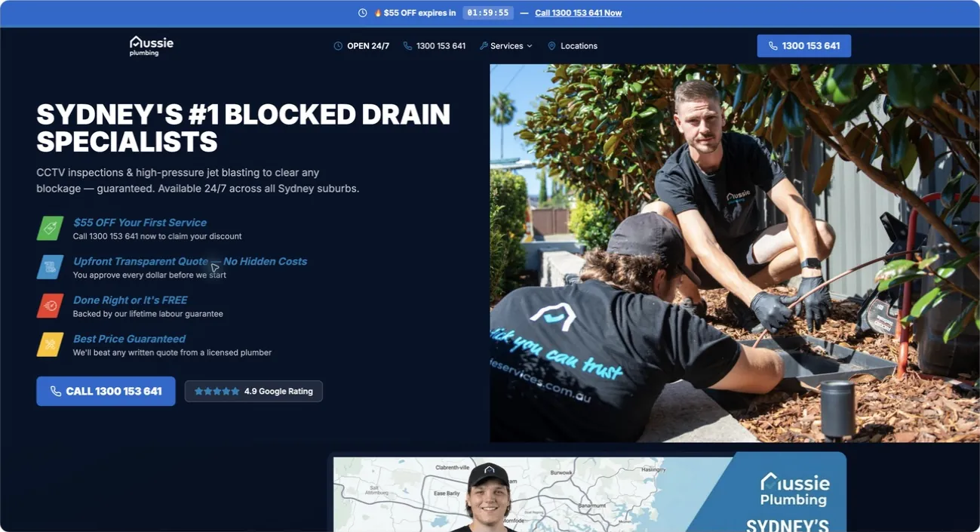Click the Aussie Plumbing logo on map banner

click(794, 490)
